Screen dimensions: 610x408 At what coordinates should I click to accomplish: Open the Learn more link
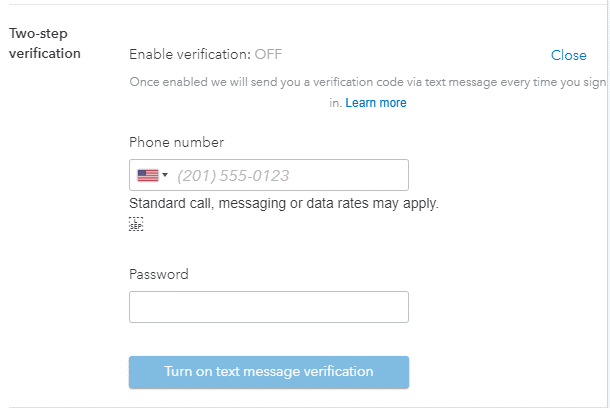376,103
